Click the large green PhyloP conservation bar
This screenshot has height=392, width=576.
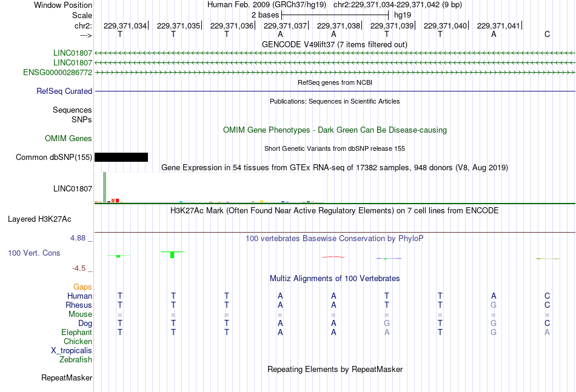pyautogui.click(x=172, y=254)
